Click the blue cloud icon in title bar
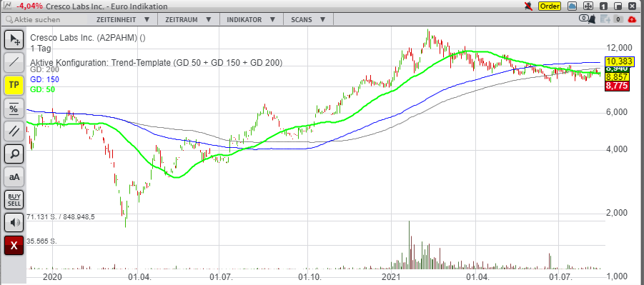 pyautogui.click(x=573, y=6)
